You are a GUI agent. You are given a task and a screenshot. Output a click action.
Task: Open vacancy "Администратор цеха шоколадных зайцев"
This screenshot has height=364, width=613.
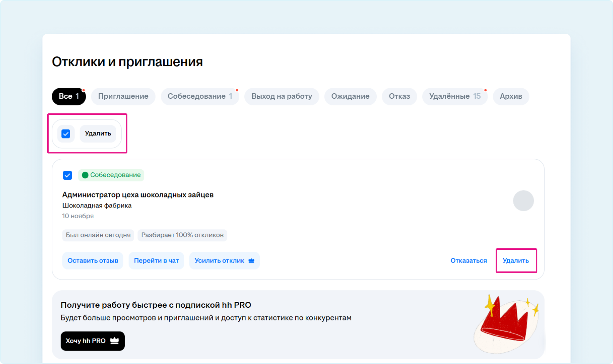click(138, 195)
